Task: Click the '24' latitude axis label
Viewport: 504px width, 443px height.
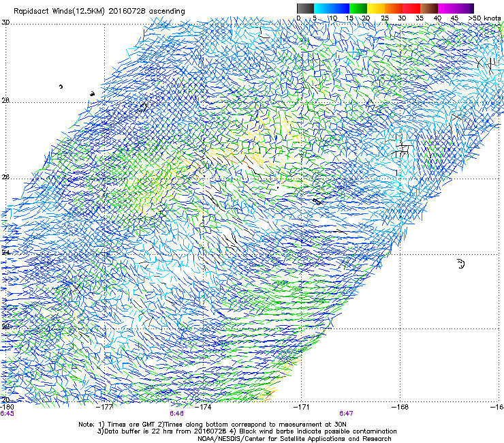Action: coord(5,253)
